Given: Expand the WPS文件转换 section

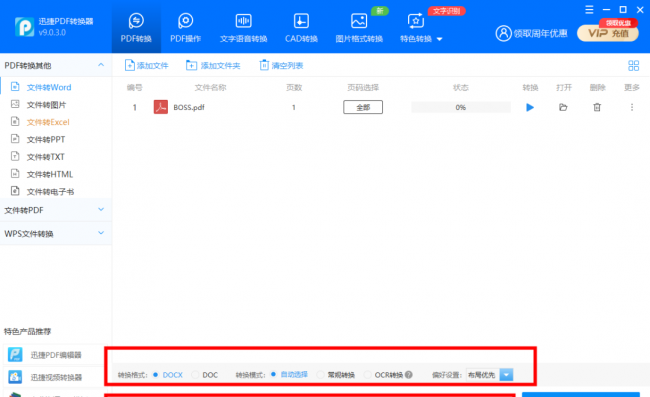Looking at the screenshot, I should click(x=56, y=234).
